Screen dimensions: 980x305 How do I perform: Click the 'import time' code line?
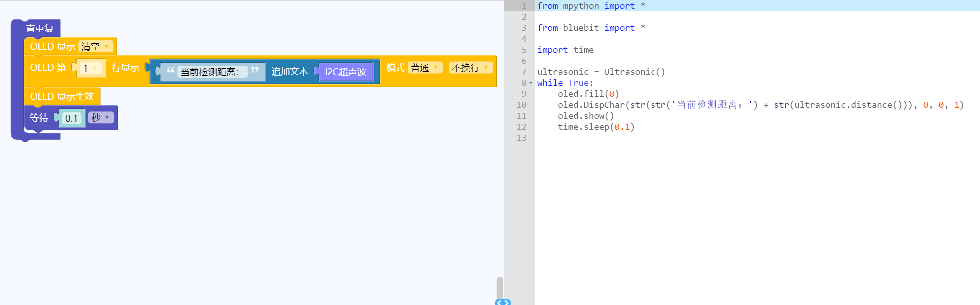pyautogui.click(x=565, y=50)
